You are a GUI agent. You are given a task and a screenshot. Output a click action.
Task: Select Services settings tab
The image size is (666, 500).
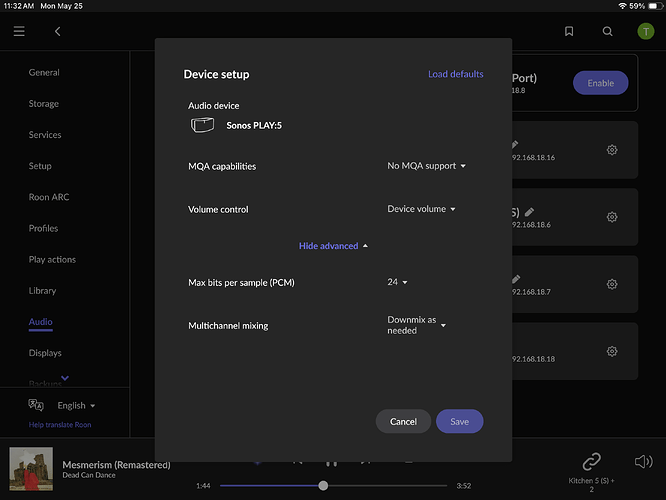pyautogui.click(x=45, y=135)
